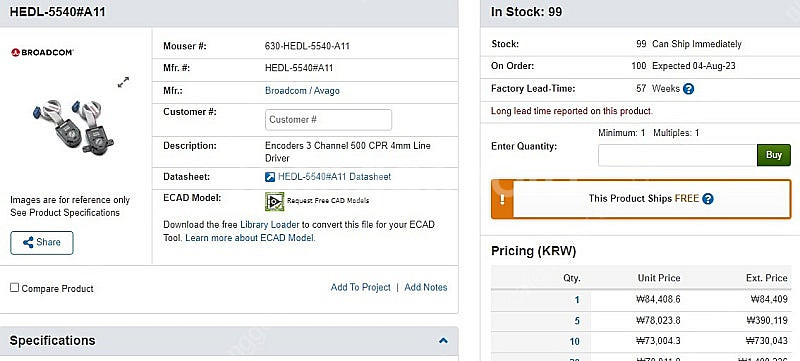Click Add Notes link
The width and height of the screenshot is (800, 361).
click(426, 288)
